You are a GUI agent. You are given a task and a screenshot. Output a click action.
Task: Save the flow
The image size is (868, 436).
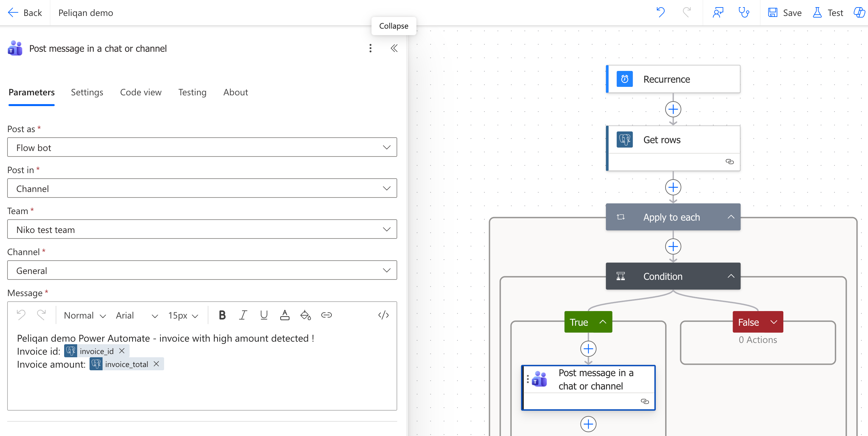coord(784,12)
